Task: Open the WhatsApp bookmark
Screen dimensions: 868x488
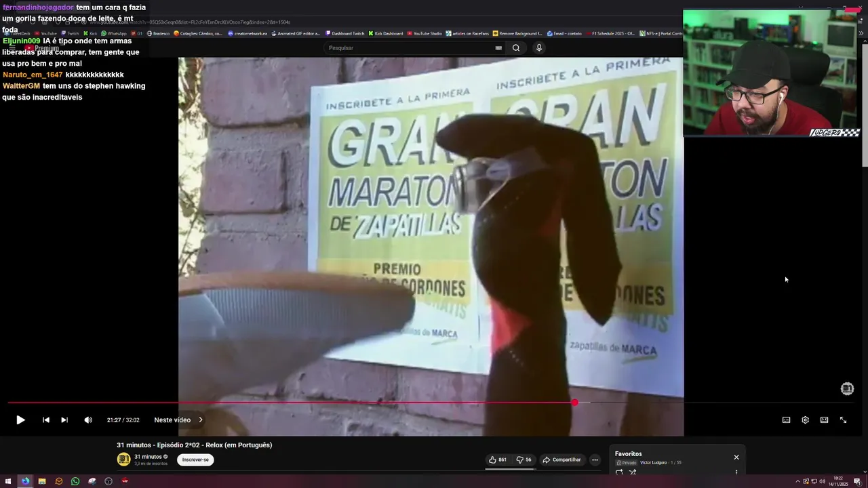Action: coord(114,33)
